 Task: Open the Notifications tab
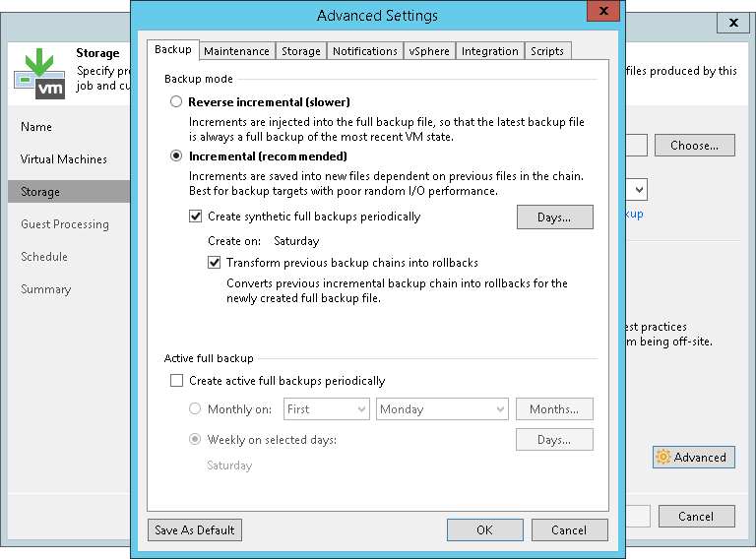tap(365, 51)
